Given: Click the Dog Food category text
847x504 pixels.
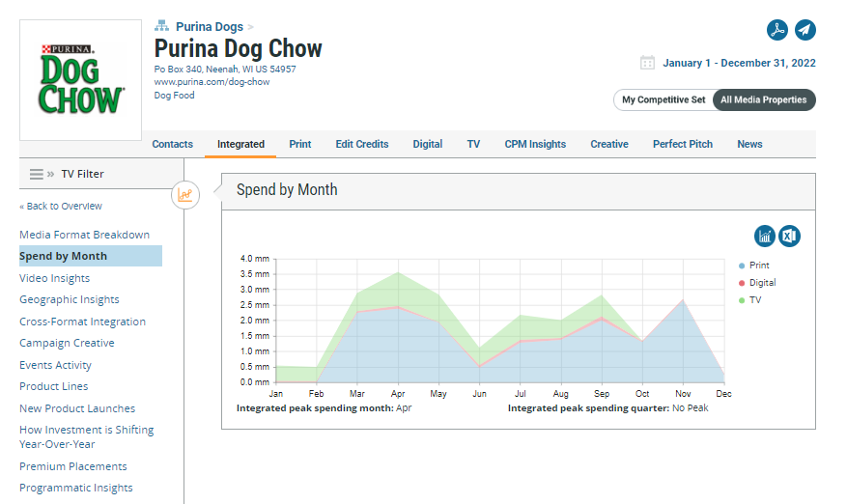Looking at the screenshot, I should [174, 95].
